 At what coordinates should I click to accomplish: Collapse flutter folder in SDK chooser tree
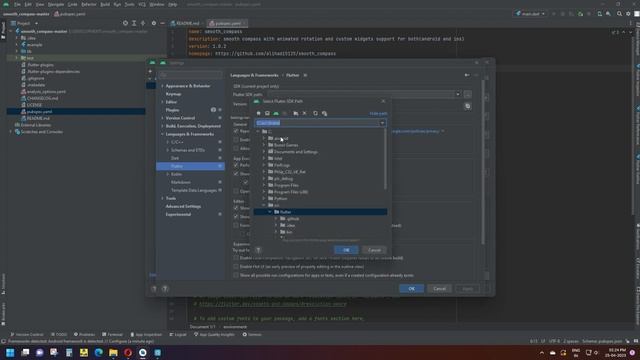pos(270,212)
